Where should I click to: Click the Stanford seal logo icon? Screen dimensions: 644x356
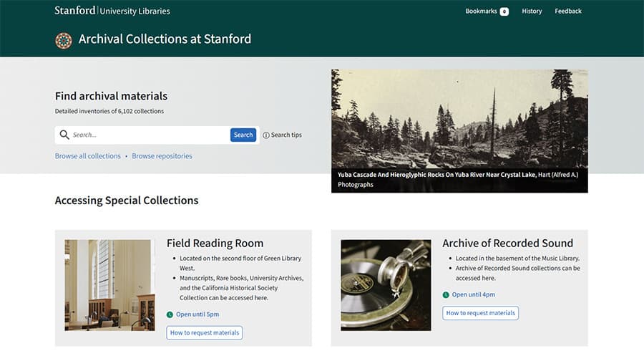[64, 40]
